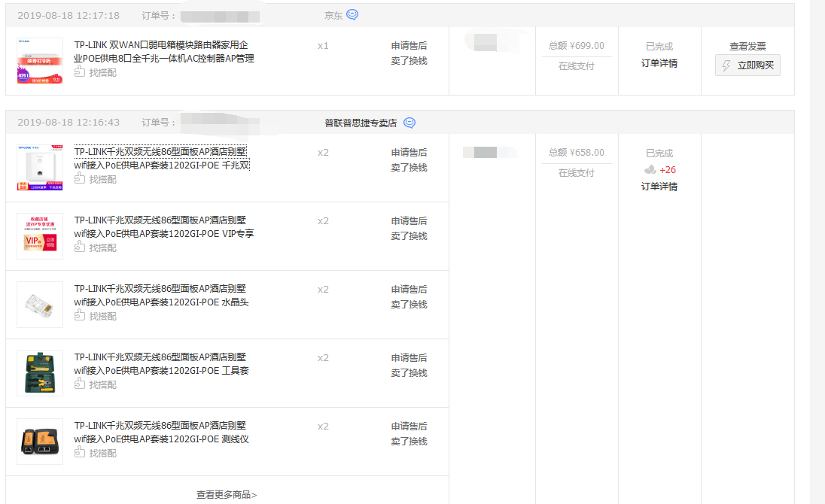The height and width of the screenshot is (504, 825).
Task: Click 总额 ¥658.00 amount text
Action: coord(576,153)
